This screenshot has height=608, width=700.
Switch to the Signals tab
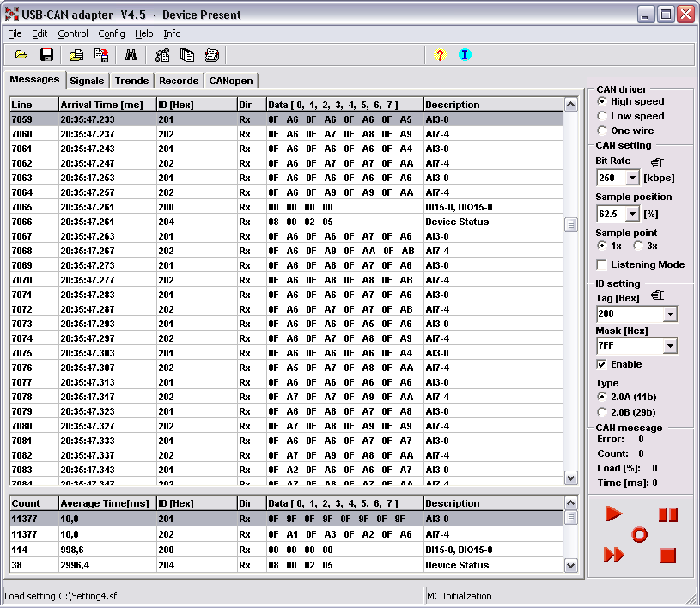coord(87,81)
